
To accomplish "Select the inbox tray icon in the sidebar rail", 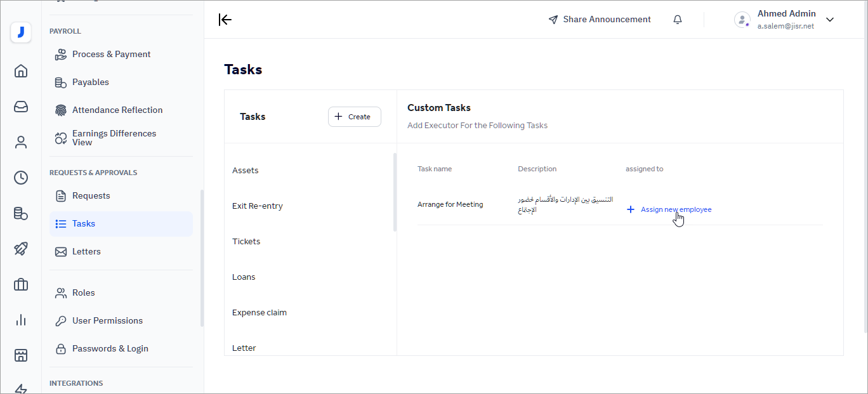I will click(x=21, y=107).
